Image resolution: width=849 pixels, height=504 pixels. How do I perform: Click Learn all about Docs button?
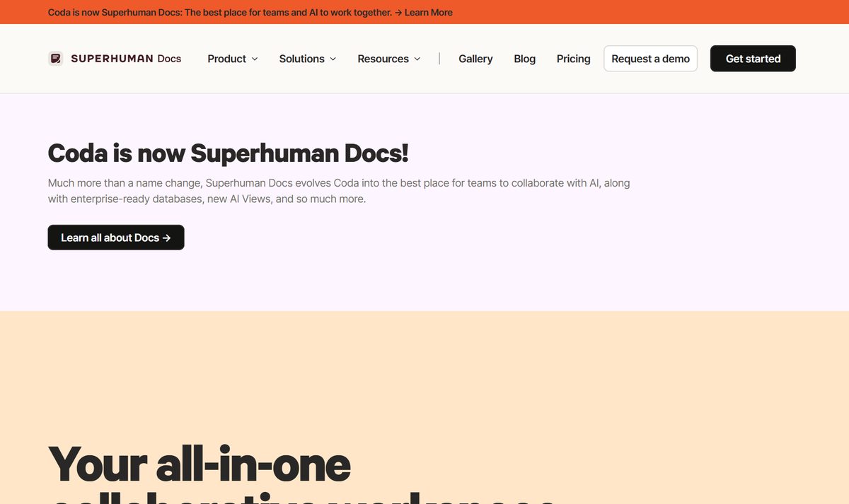coord(116,238)
